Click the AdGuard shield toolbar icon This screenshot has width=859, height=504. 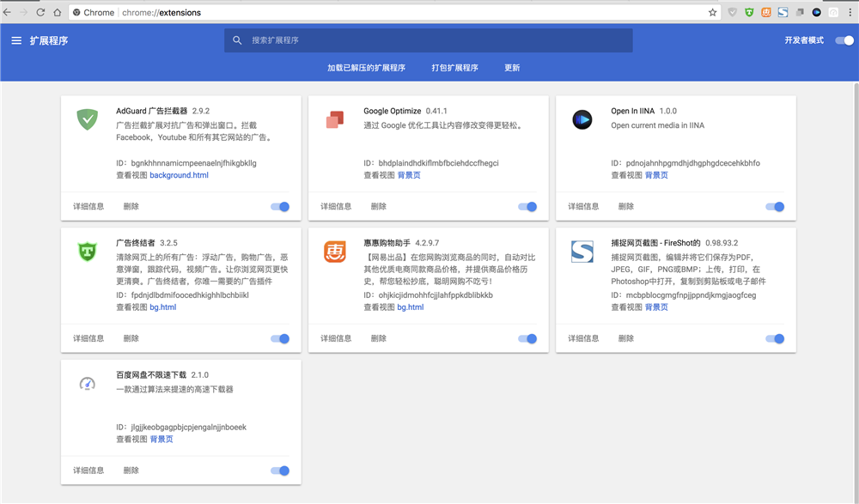732,12
